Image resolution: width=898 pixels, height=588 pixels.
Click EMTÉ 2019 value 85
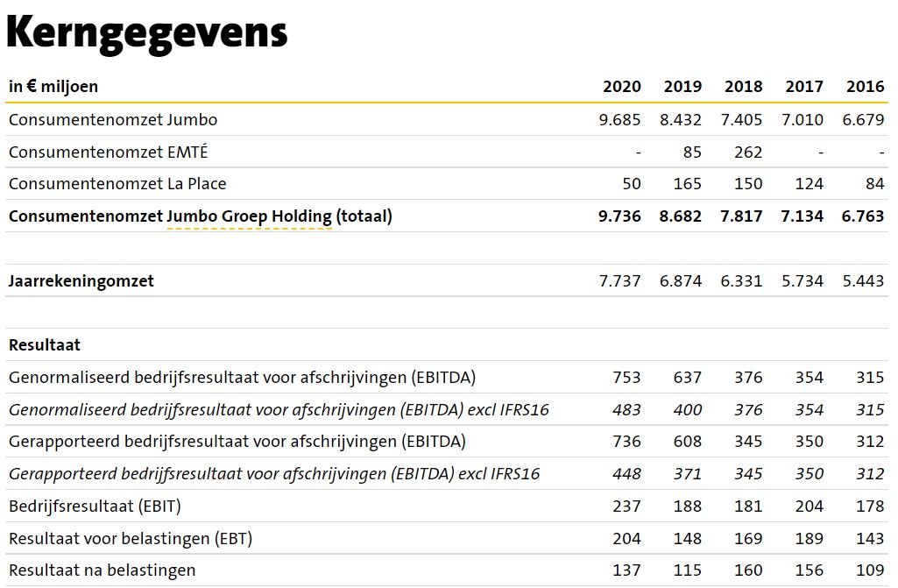point(692,152)
